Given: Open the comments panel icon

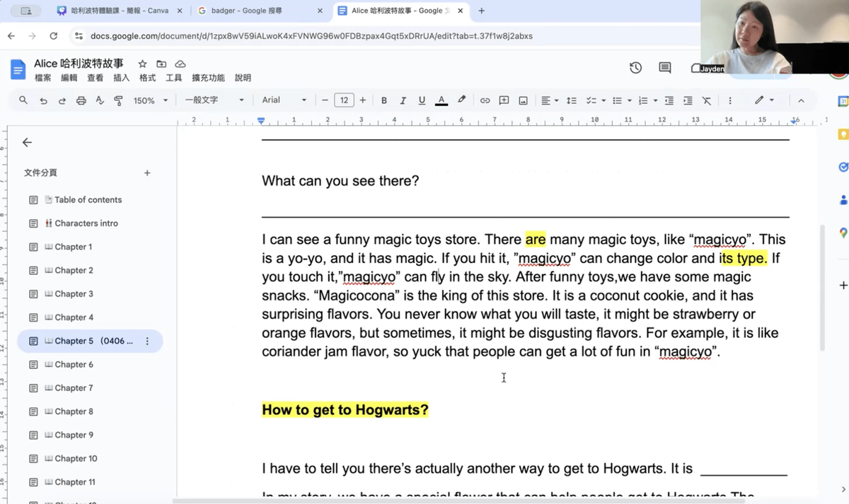Looking at the screenshot, I should point(665,68).
